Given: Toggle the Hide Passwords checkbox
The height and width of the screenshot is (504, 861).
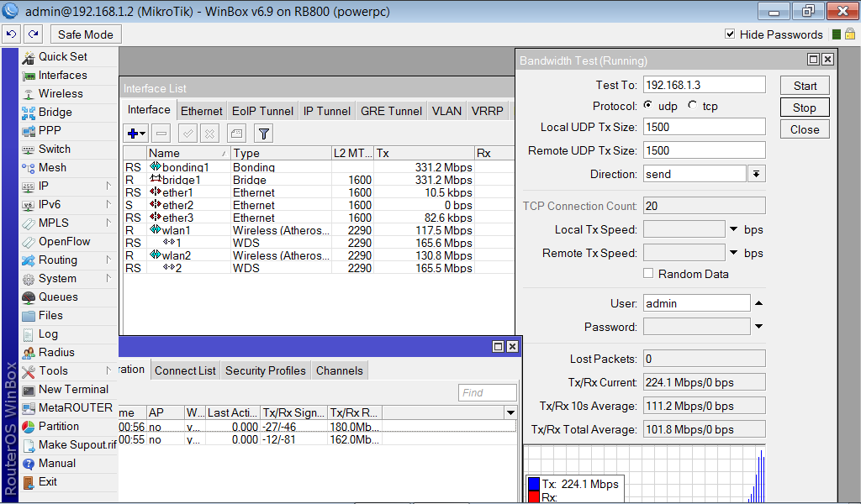Looking at the screenshot, I should 730,34.
